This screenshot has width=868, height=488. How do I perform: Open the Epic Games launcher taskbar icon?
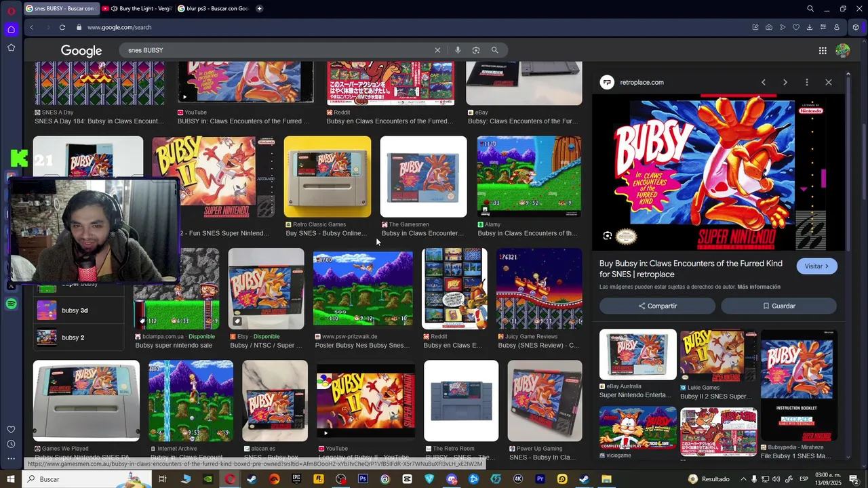click(x=296, y=479)
